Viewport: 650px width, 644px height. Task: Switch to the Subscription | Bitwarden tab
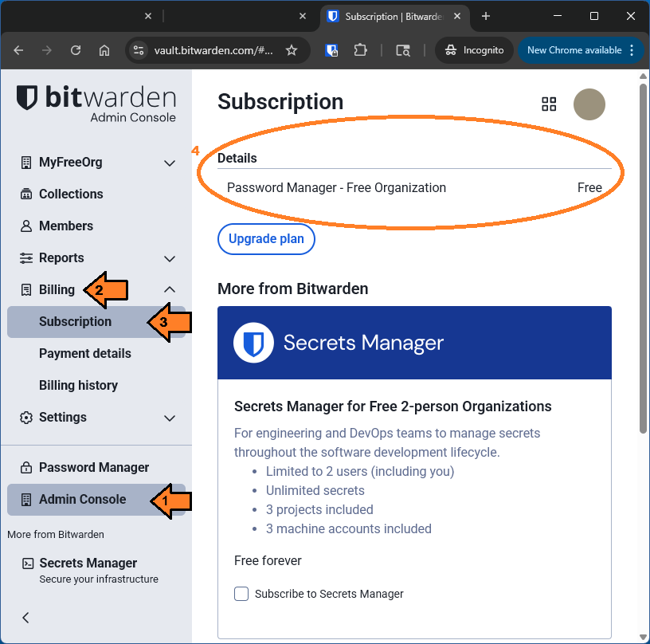394,17
